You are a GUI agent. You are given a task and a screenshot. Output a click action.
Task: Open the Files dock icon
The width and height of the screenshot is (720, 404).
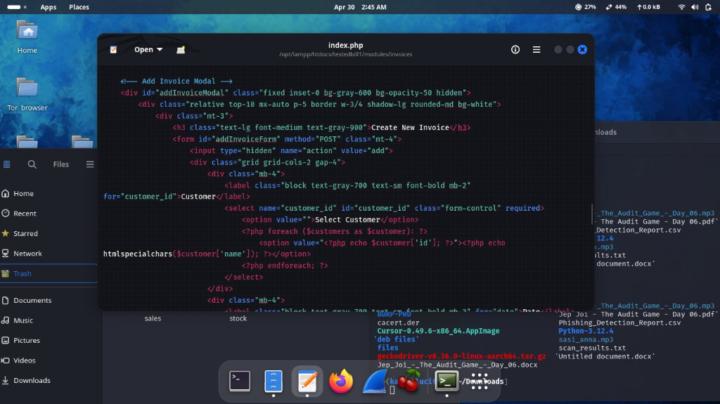point(273,381)
